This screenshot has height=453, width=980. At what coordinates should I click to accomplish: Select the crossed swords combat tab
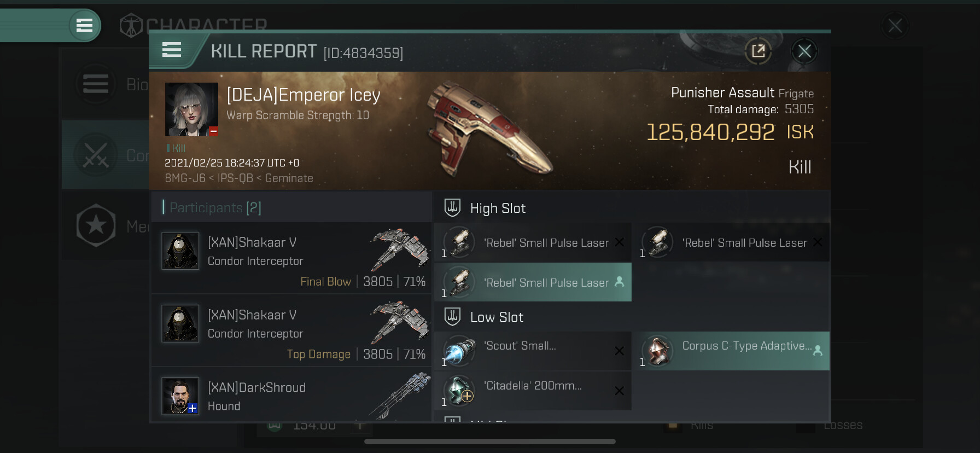click(96, 155)
